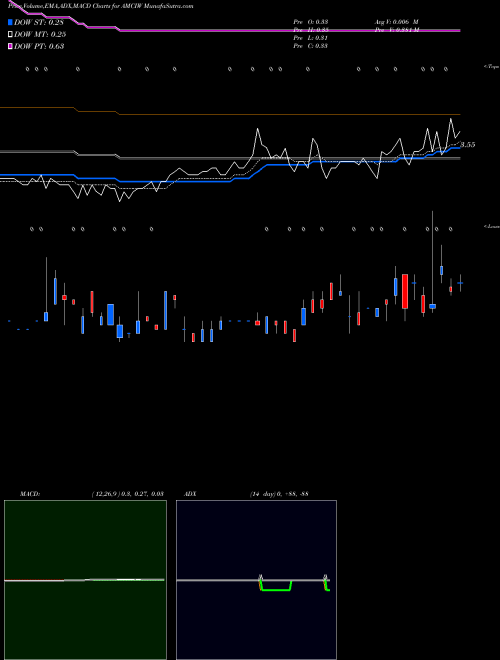The width and height of the screenshot is (500, 660).
Task: Click the chart title mentioning MunafaSutra.com
Action: coord(101,6)
